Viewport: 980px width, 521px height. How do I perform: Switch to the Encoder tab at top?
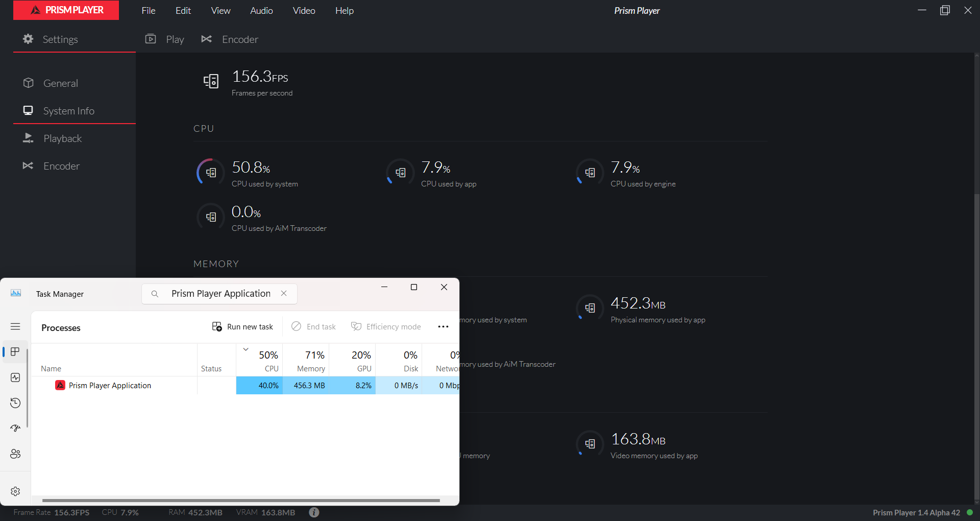(x=230, y=39)
